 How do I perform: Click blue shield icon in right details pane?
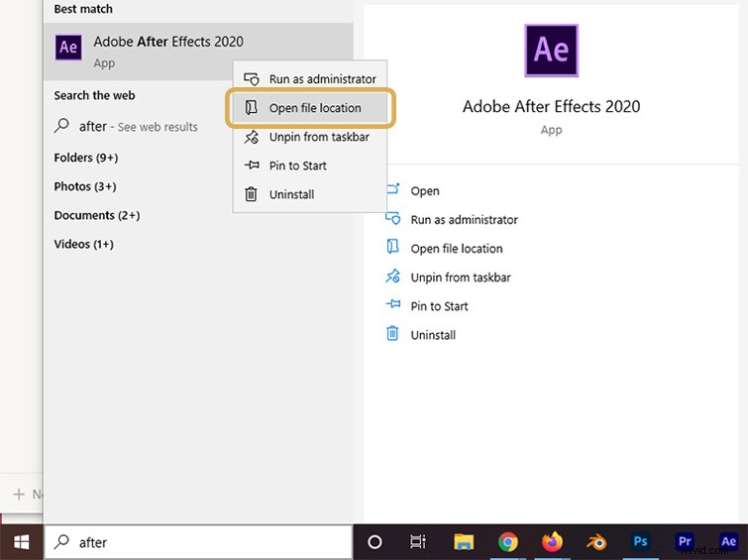(x=392, y=218)
